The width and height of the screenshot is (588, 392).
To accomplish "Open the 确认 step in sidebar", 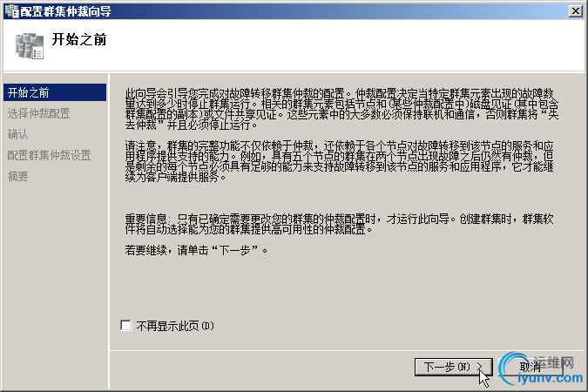I will (17, 134).
